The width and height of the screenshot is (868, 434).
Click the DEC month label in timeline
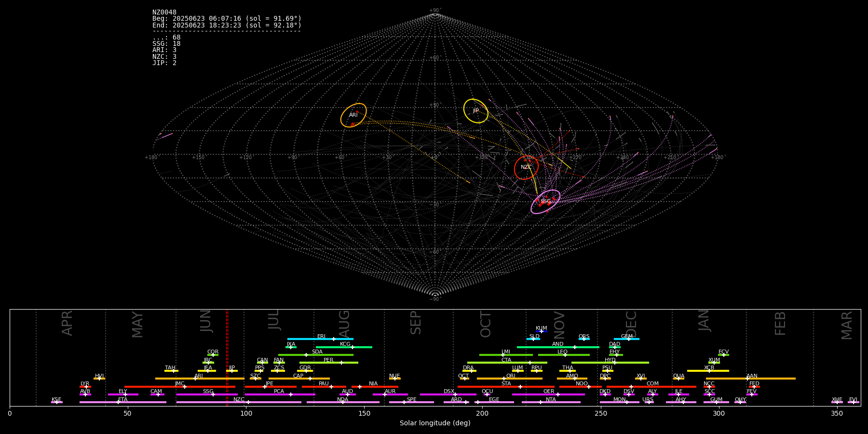coord(631,325)
